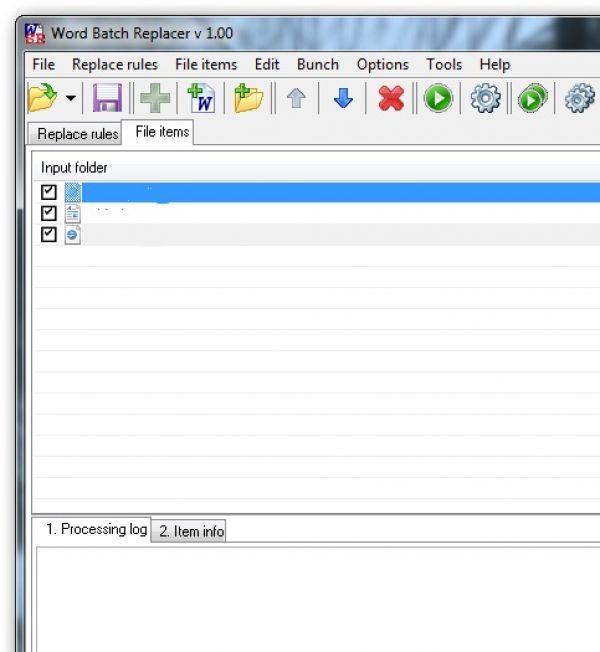Click the double gear icon at toolbar end
Viewport: 600px width, 652px height.
(x=580, y=98)
